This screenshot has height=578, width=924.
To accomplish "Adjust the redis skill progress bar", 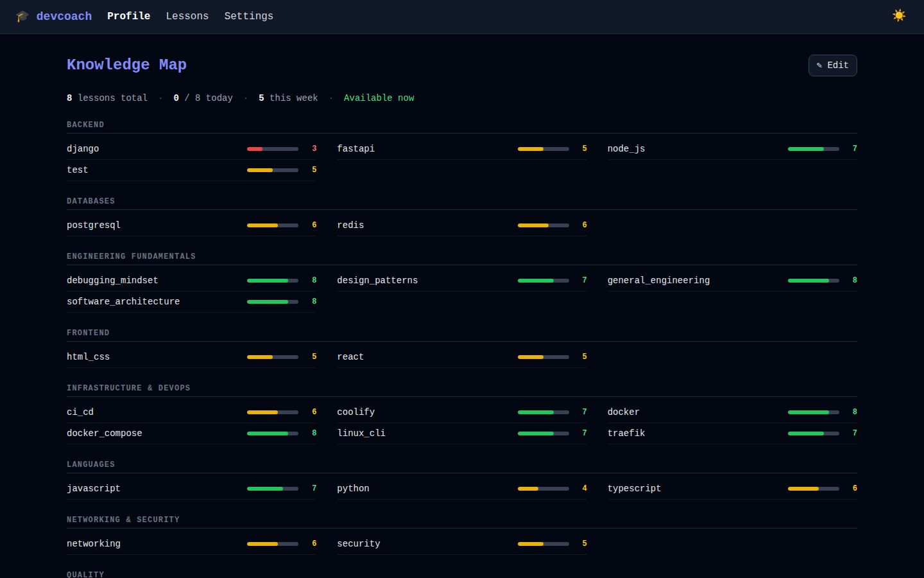I will point(543,225).
